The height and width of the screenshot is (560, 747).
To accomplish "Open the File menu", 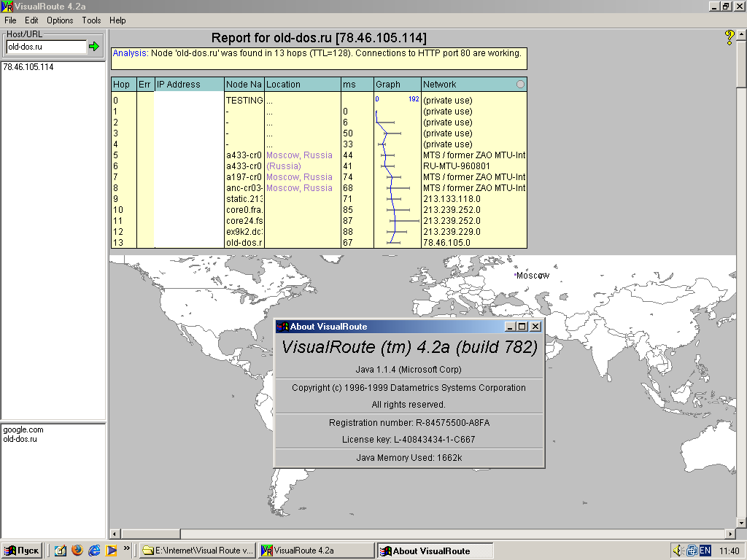I will pos(10,20).
